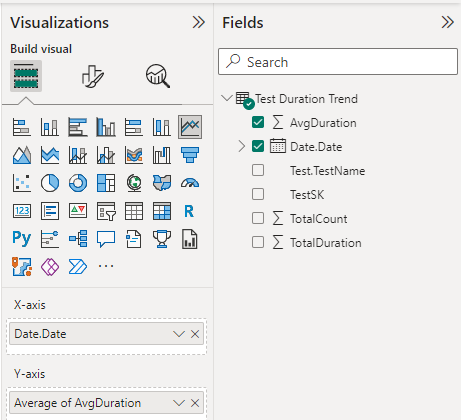Select the 100% stacked bar chart visual
This screenshot has height=420, width=462.
[x=134, y=127]
